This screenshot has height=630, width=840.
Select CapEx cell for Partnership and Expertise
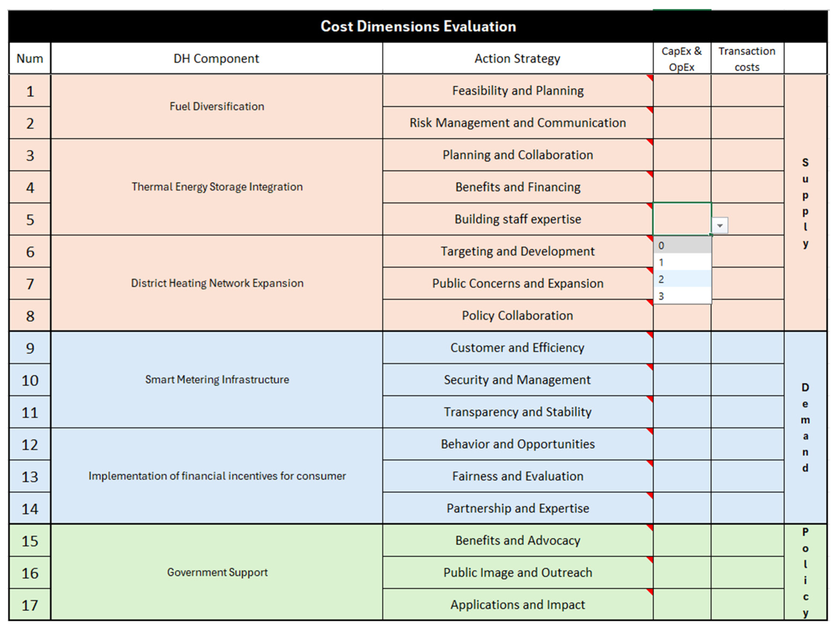click(682, 508)
